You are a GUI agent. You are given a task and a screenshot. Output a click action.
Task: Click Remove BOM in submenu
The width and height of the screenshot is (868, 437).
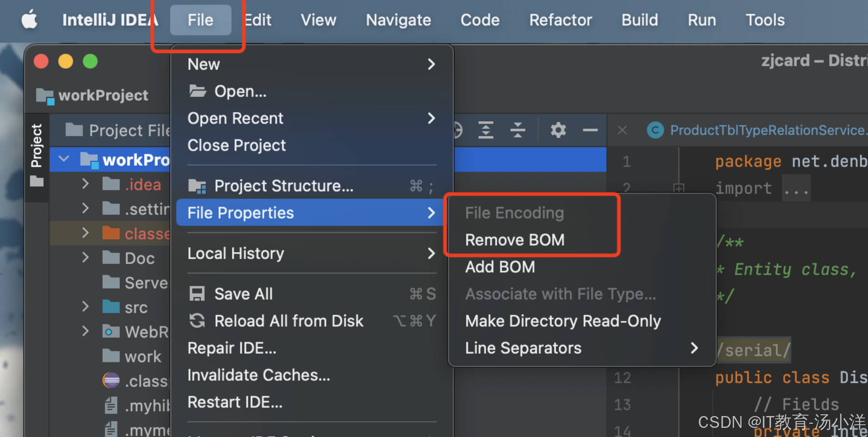click(x=515, y=239)
